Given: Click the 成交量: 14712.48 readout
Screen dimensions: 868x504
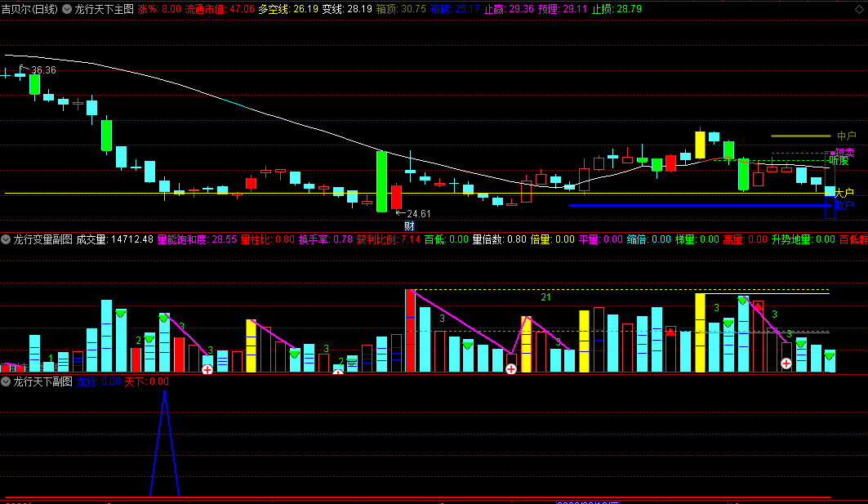Looking at the screenshot, I should coord(114,239).
